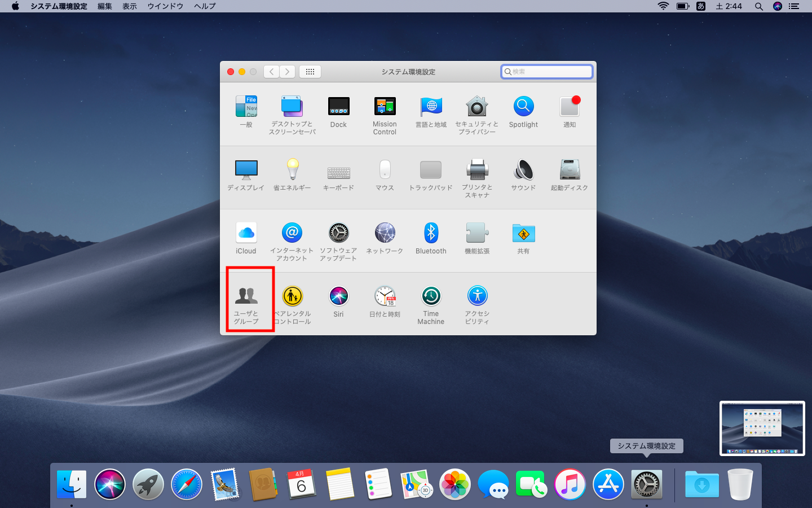The width and height of the screenshot is (812, 508).
Task: Open Finder from the Dock
Action: pos(72,484)
